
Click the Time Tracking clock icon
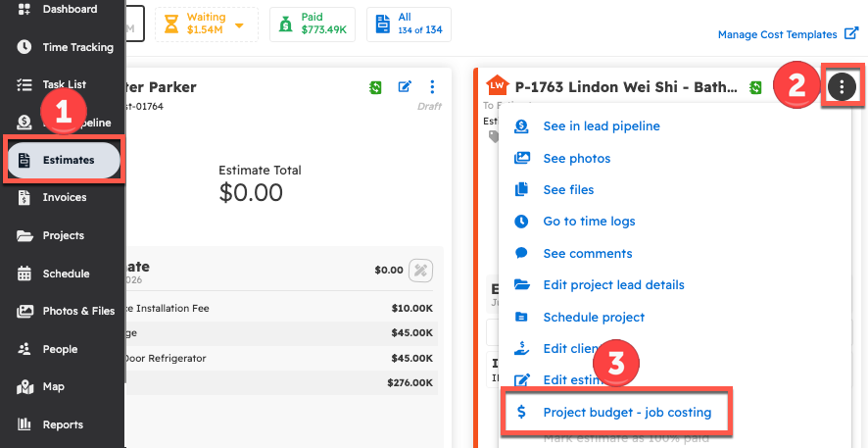click(25, 47)
